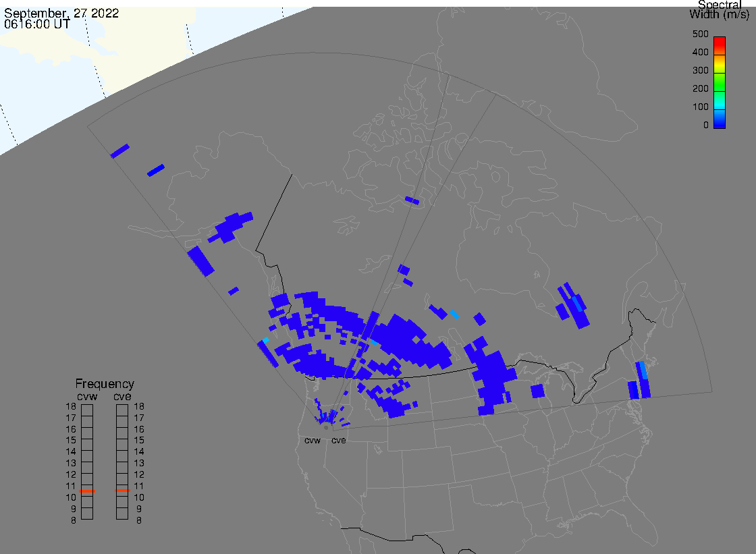Click the 'cve' radar site label on map
Image resolution: width=756 pixels, height=554 pixels.
(x=338, y=441)
